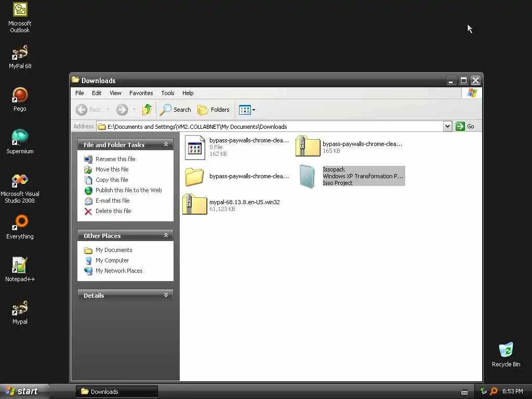The width and height of the screenshot is (532, 399).
Task: Click Delete this file
Action: [113, 211]
